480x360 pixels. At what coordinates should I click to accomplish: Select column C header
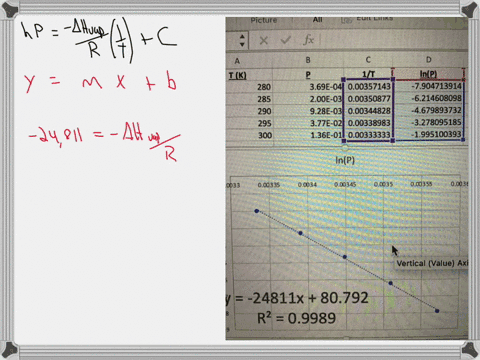pos(368,60)
